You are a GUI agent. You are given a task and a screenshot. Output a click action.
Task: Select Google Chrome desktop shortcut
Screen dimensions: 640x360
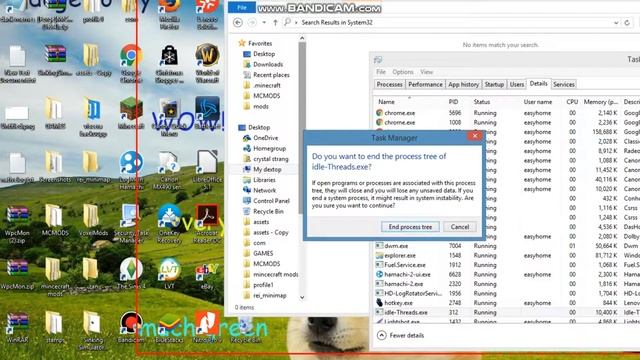tap(131, 63)
